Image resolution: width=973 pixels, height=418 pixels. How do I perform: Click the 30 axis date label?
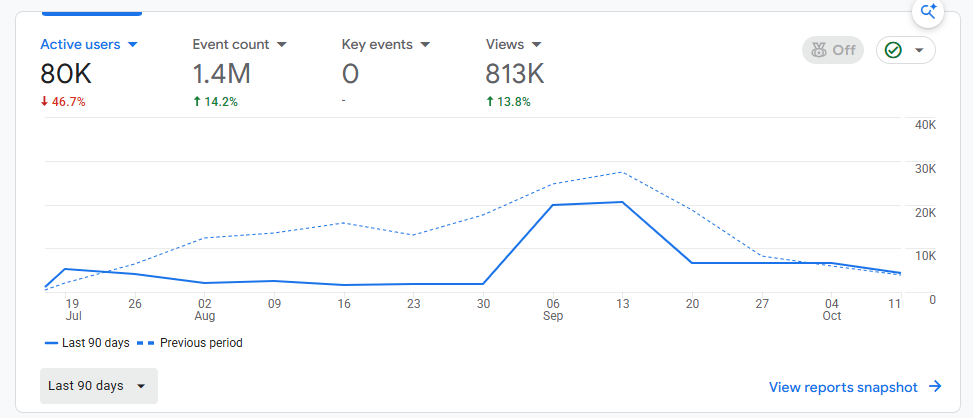click(483, 304)
